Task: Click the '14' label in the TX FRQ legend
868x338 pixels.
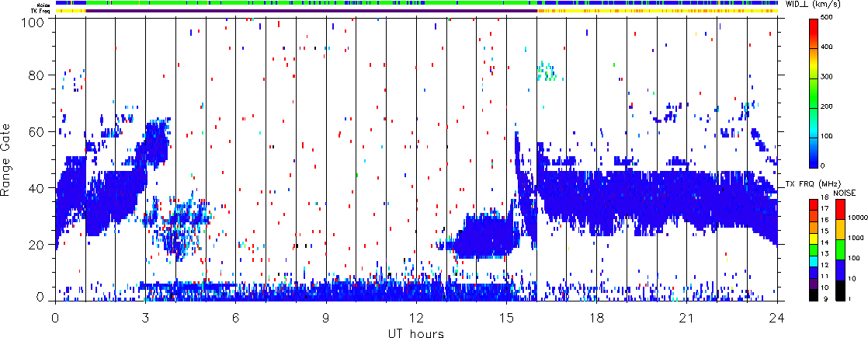Action: (x=825, y=242)
